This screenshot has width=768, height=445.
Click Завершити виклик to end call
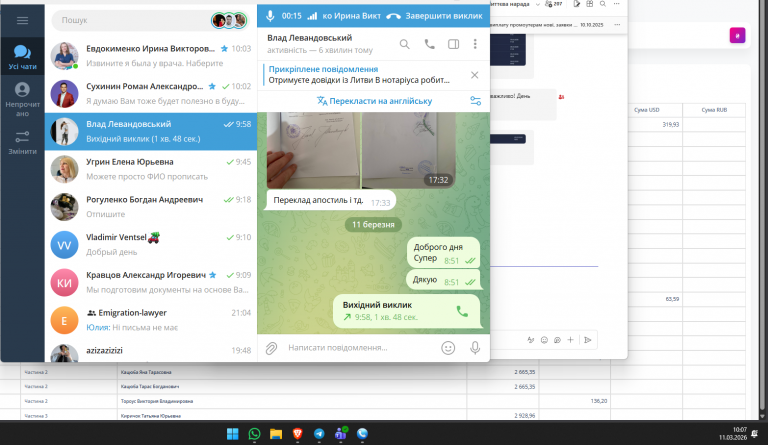tap(434, 16)
